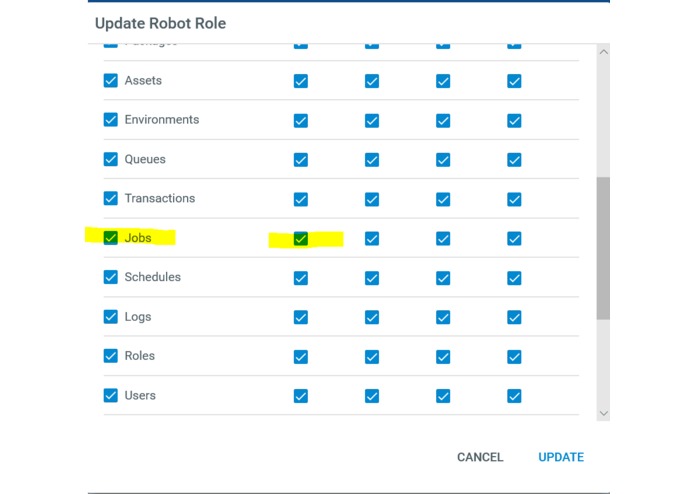Viewport: 695px width, 494px height.
Task: Disable Logs first permission column checkbox
Action: click(x=301, y=317)
